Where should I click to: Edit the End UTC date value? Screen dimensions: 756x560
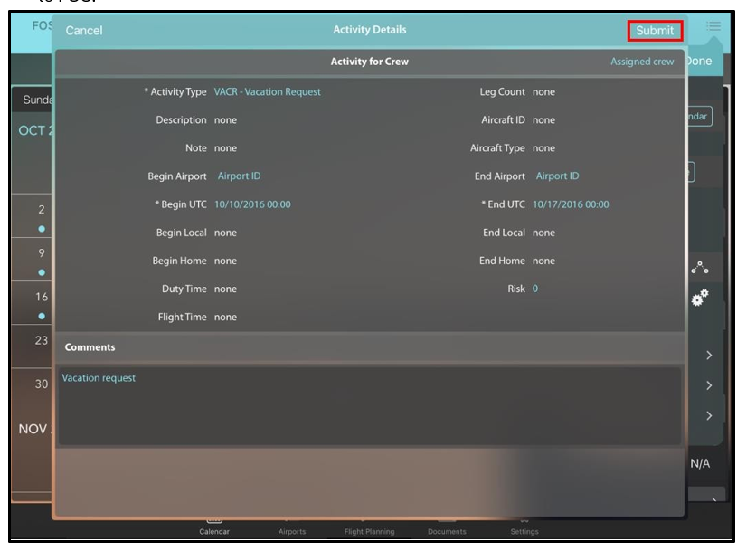[570, 204]
